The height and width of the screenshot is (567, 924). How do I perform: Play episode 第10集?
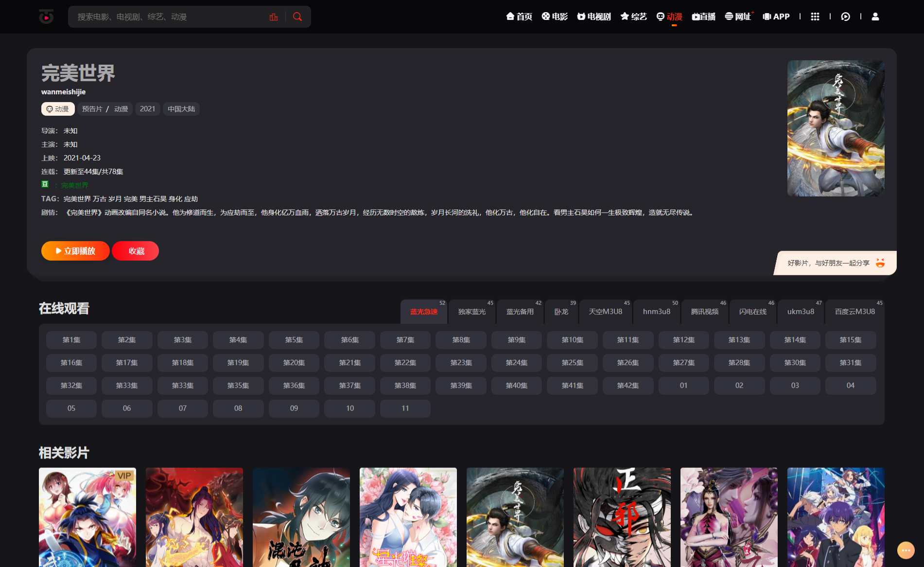pyautogui.click(x=572, y=340)
